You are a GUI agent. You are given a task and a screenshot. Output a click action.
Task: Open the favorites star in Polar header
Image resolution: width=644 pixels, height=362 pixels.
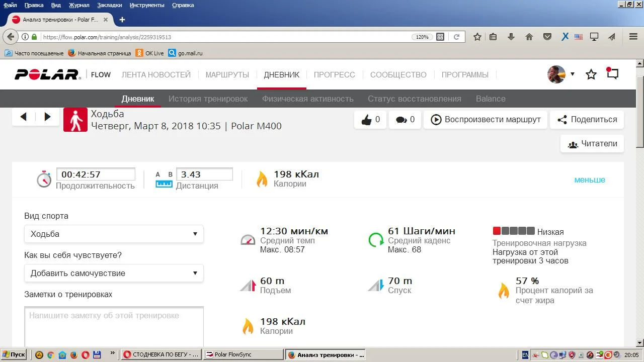(x=591, y=74)
